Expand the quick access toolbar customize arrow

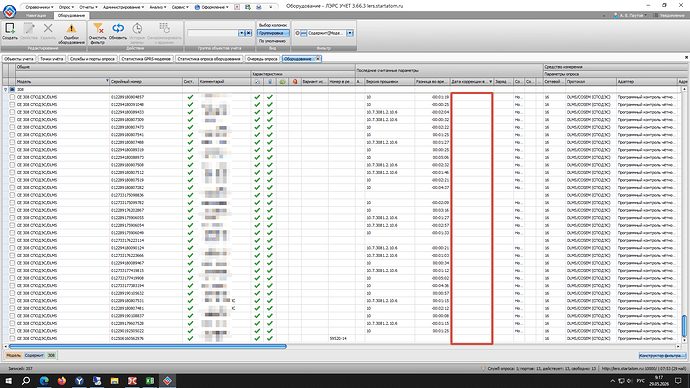(x=270, y=7)
